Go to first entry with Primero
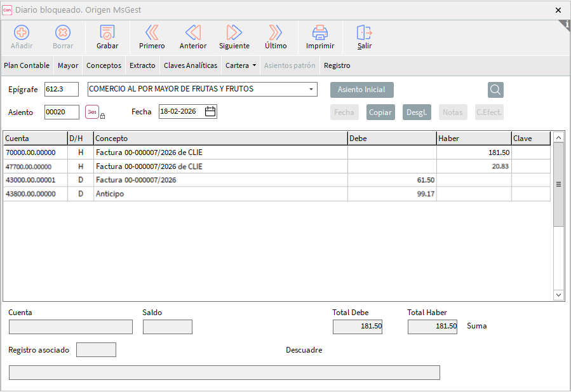This screenshot has height=392, width=571. click(x=152, y=33)
